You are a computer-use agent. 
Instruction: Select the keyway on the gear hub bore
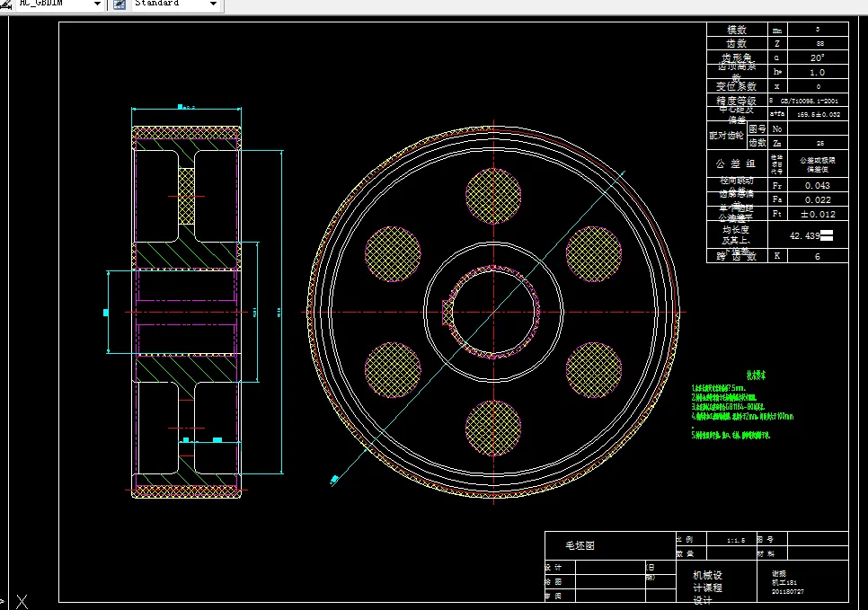click(447, 313)
